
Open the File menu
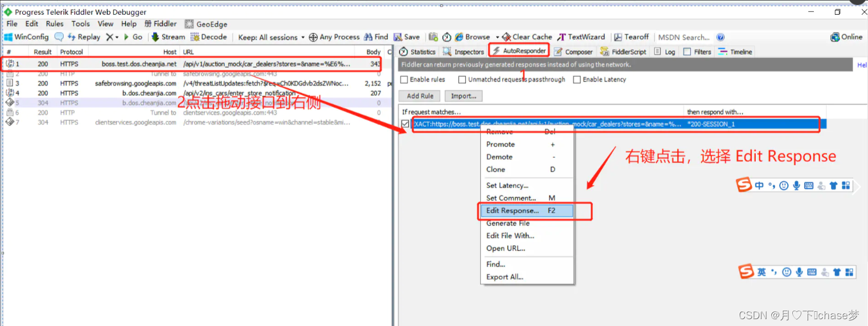point(12,24)
